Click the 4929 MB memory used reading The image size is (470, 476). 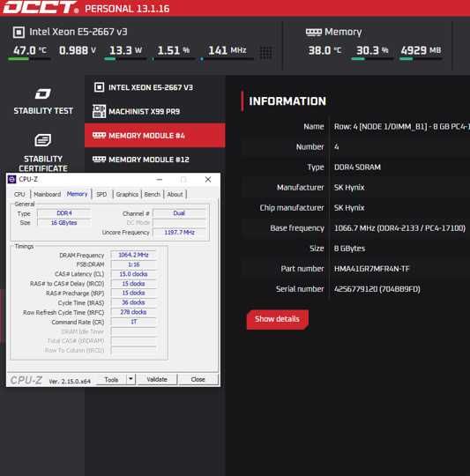(421, 50)
